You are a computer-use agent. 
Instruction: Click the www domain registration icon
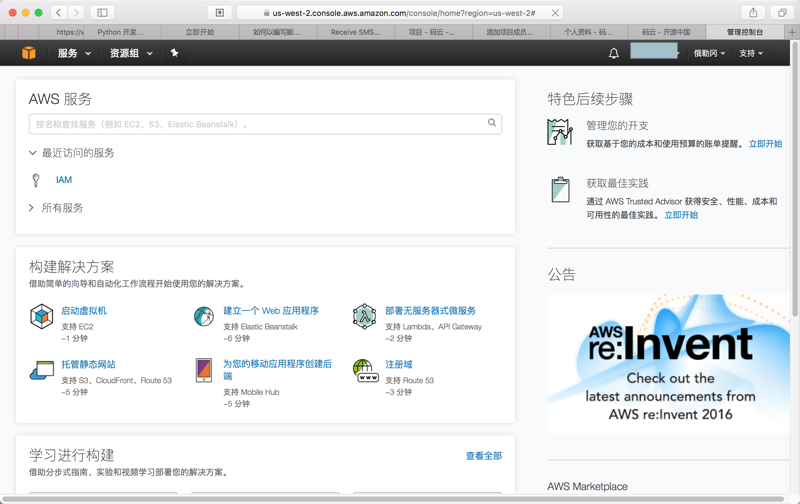(x=365, y=370)
